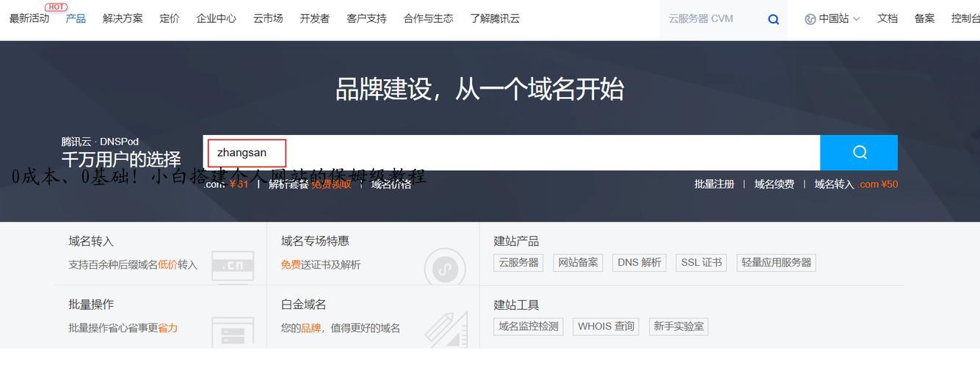Screen dimensions: 980x367
Task: Open the 定价 menu item
Action: click(x=170, y=18)
